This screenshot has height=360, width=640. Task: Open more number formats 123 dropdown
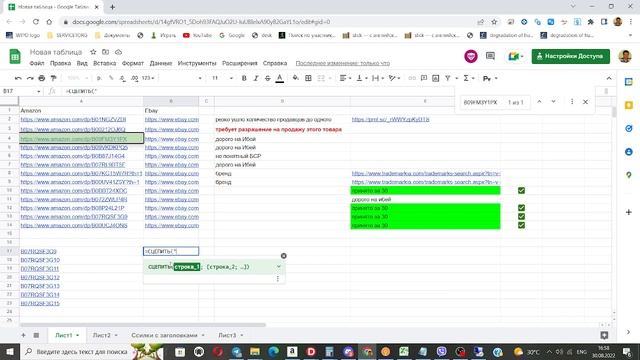pos(148,78)
